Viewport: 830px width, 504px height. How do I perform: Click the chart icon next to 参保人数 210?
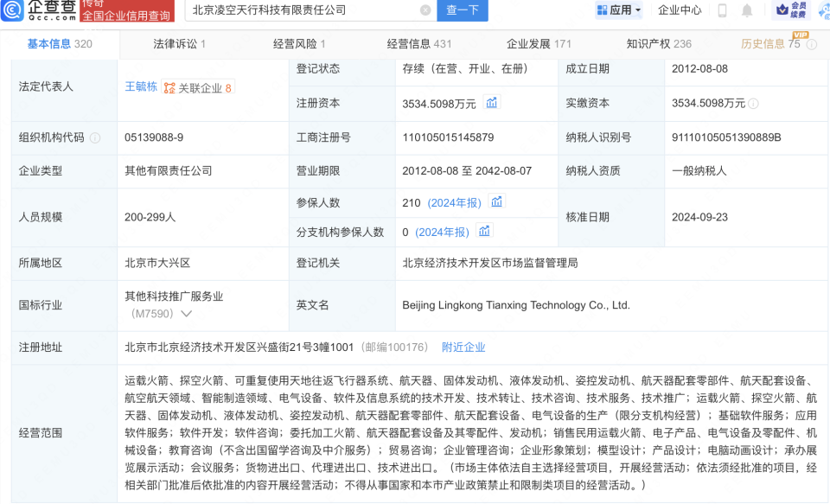[495, 202]
